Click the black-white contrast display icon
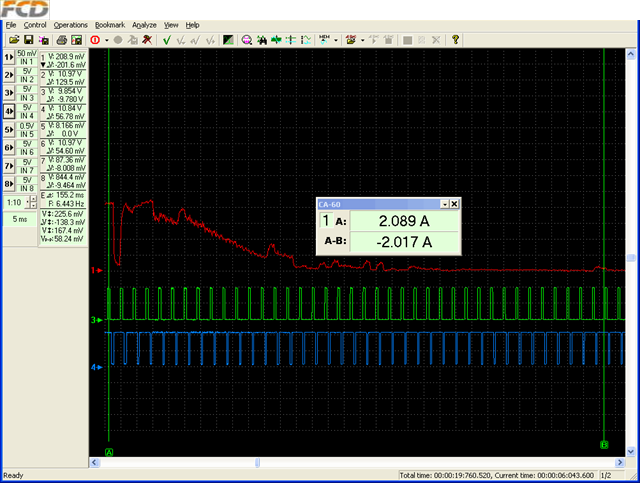 (228, 40)
